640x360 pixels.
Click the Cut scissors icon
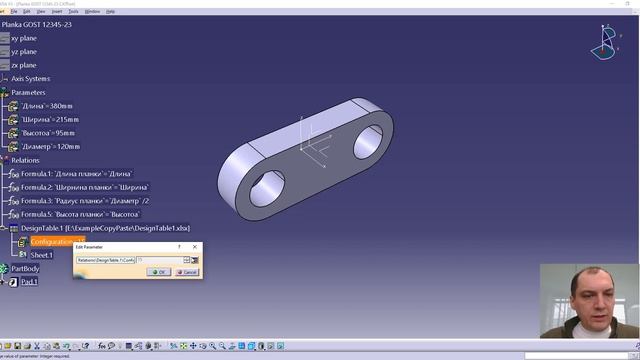pos(37,346)
